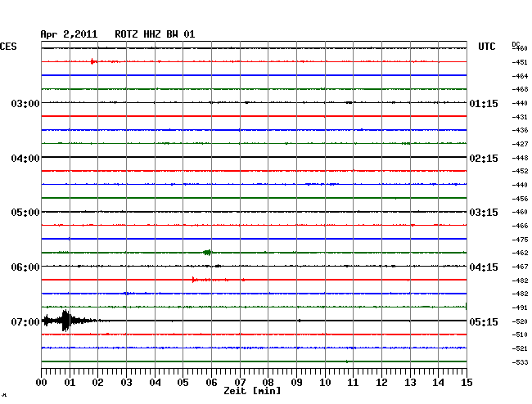The height and width of the screenshot is (404, 532).
Task: Click minute mark "09" on time axis
Action: tap(296, 382)
